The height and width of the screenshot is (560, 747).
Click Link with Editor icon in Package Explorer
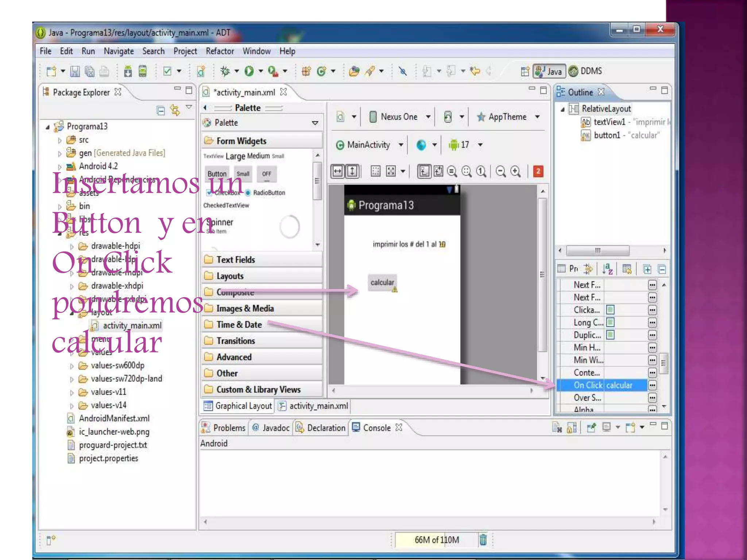tap(175, 110)
